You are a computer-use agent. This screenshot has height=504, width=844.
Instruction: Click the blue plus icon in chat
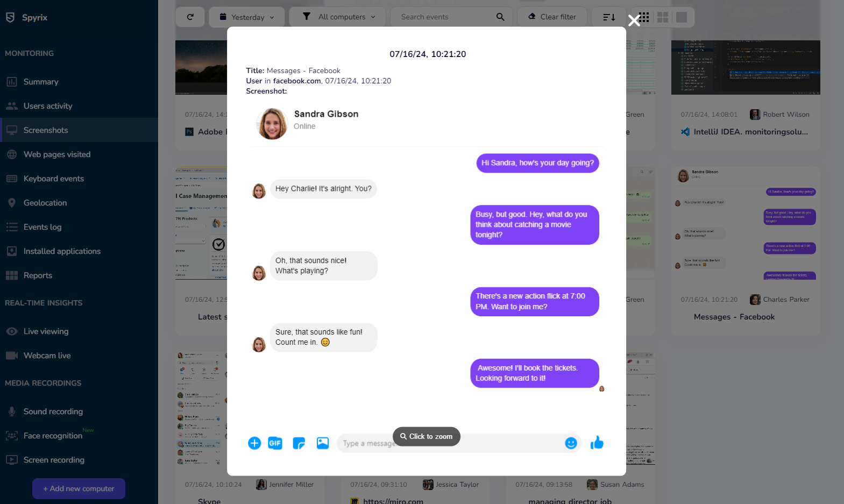254,443
